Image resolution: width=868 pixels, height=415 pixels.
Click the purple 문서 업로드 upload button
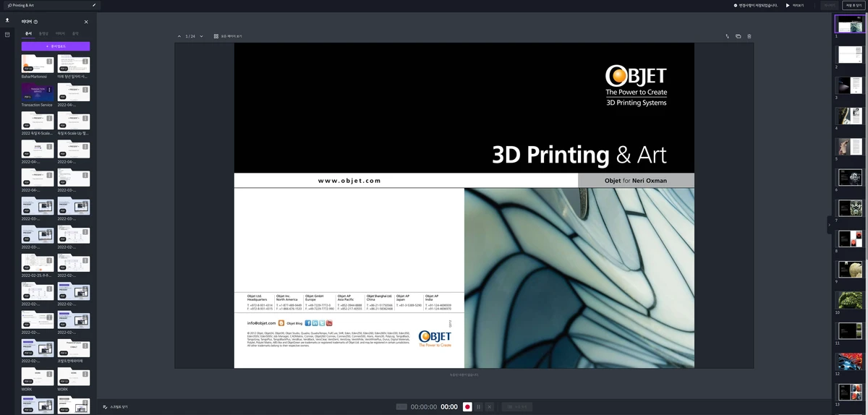click(x=56, y=46)
